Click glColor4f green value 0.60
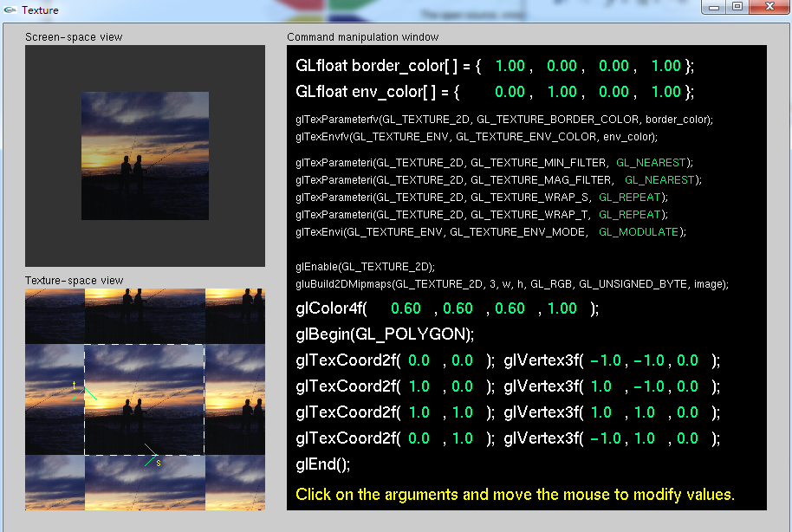The image size is (792, 532). (x=458, y=308)
